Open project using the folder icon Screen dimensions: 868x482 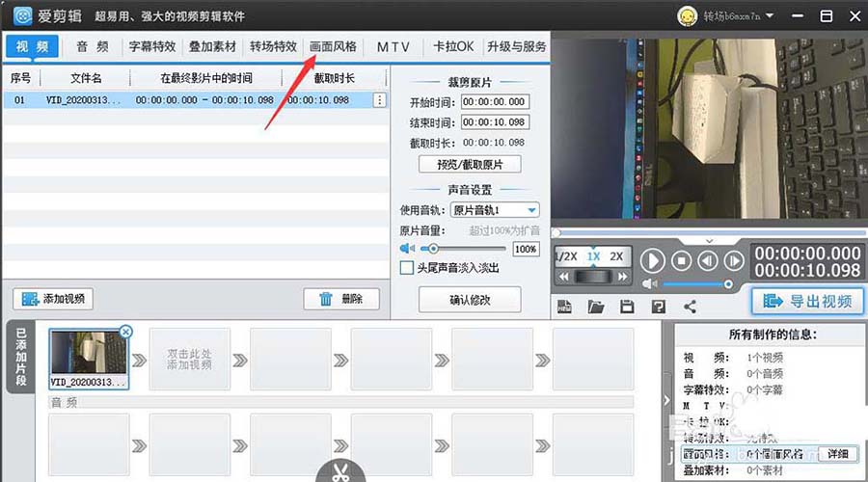tap(596, 307)
